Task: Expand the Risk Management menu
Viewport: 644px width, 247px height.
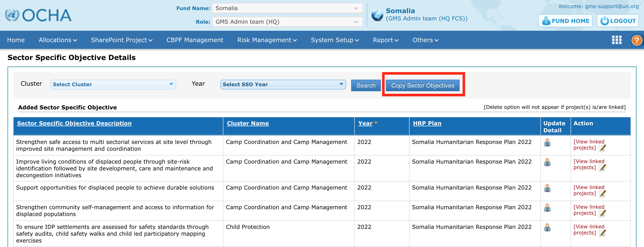Action: click(267, 40)
